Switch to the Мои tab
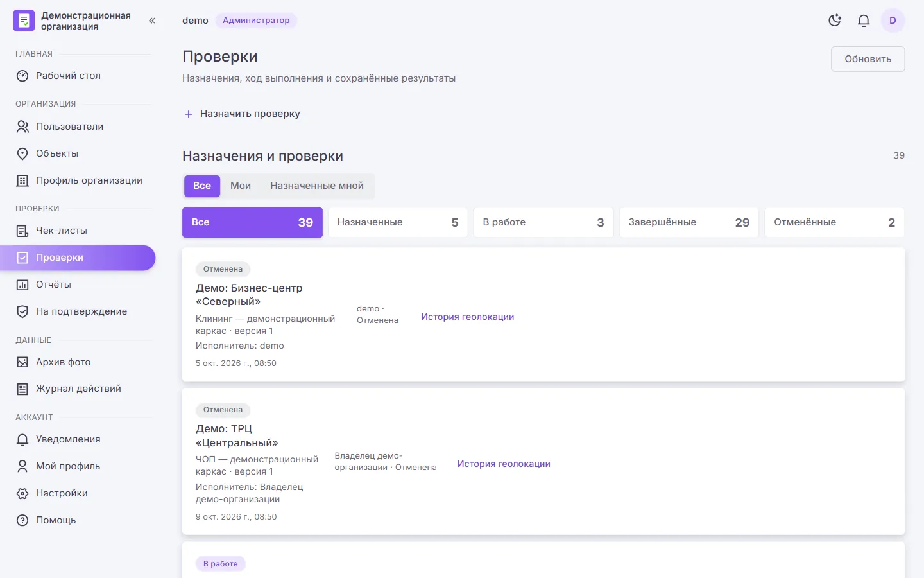The image size is (924, 578). pyautogui.click(x=241, y=186)
